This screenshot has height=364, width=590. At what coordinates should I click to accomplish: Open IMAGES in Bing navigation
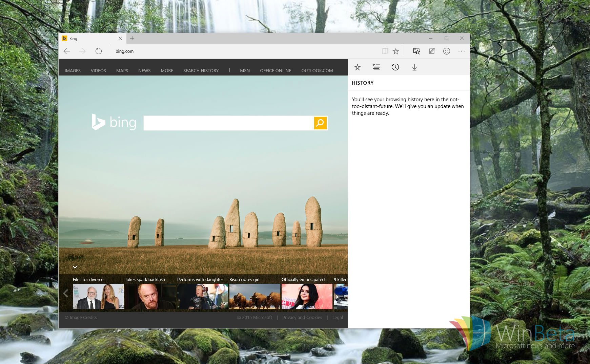73,70
